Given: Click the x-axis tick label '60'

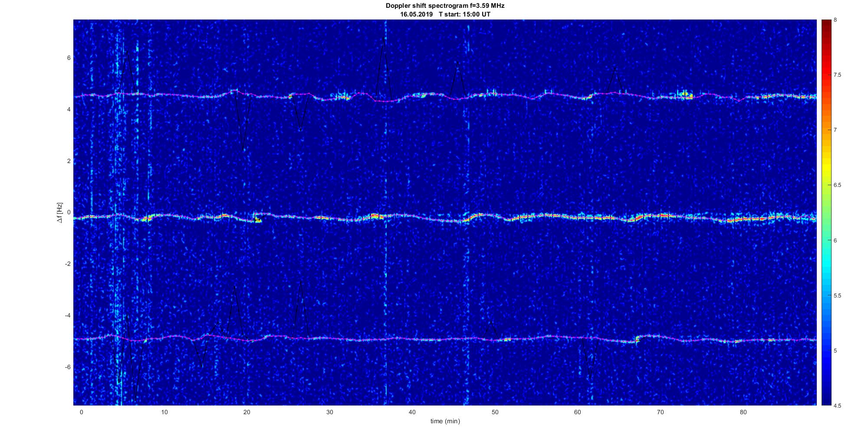Looking at the screenshot, I should tap(578, 412).
